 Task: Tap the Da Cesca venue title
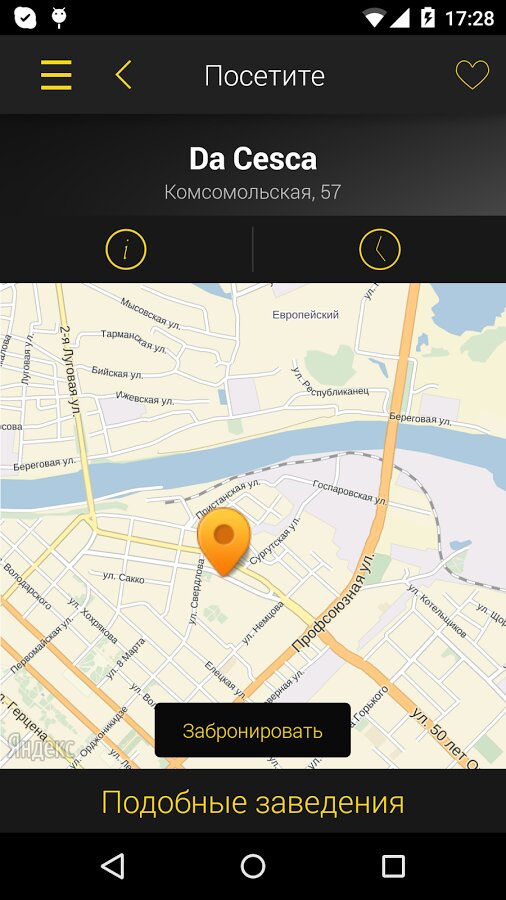click(x=253, y=159)
